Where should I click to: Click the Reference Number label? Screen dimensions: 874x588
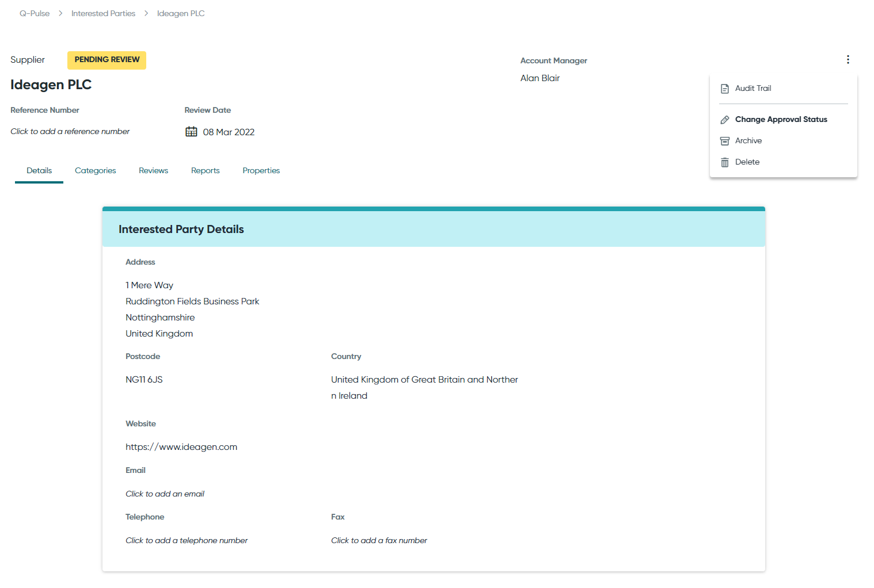[45, 110]
